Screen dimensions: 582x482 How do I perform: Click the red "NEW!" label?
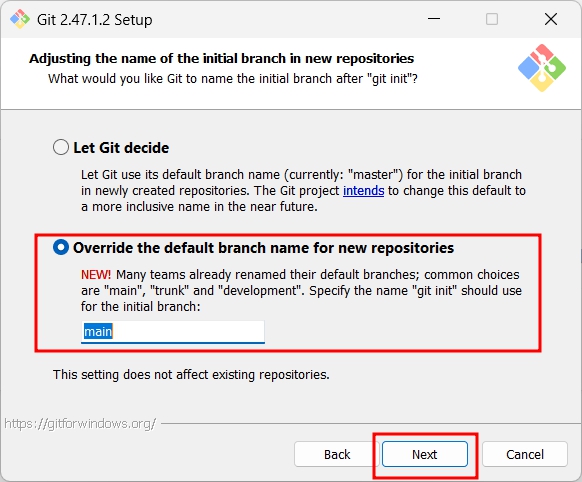[96, 275]
